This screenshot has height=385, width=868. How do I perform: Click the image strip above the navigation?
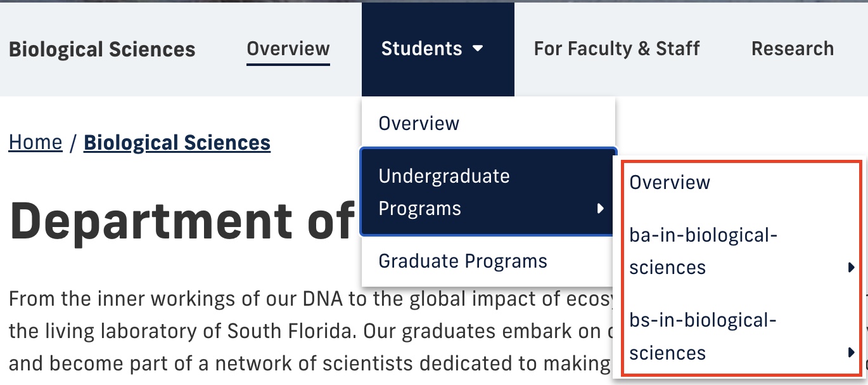pos(434,1)
